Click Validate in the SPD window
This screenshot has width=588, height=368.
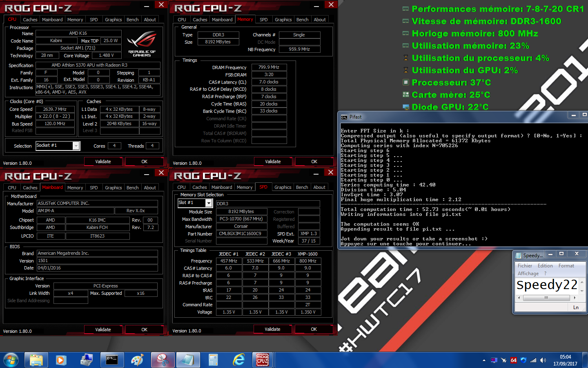click(272, 329)
